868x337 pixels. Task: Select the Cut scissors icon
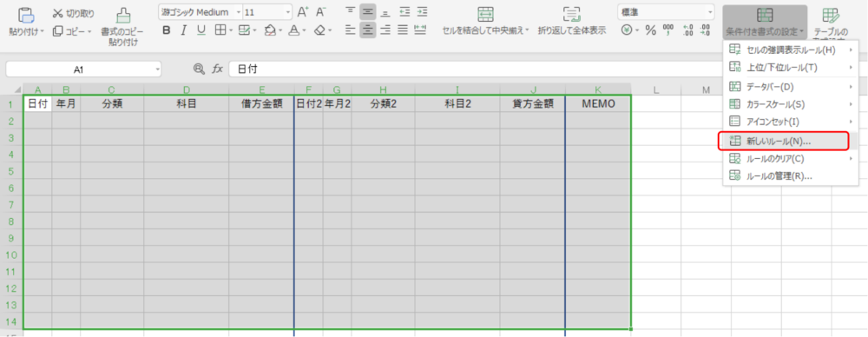58,14
